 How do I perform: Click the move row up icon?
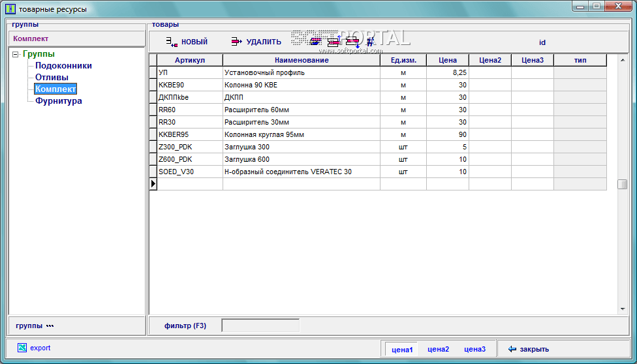[334, 42]
